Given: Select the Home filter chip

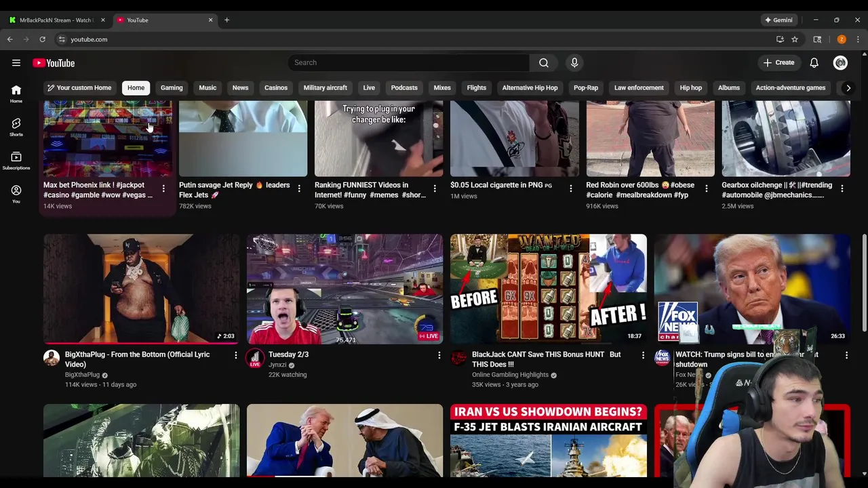Looking at the screenshot, I should tap(136, 87).
